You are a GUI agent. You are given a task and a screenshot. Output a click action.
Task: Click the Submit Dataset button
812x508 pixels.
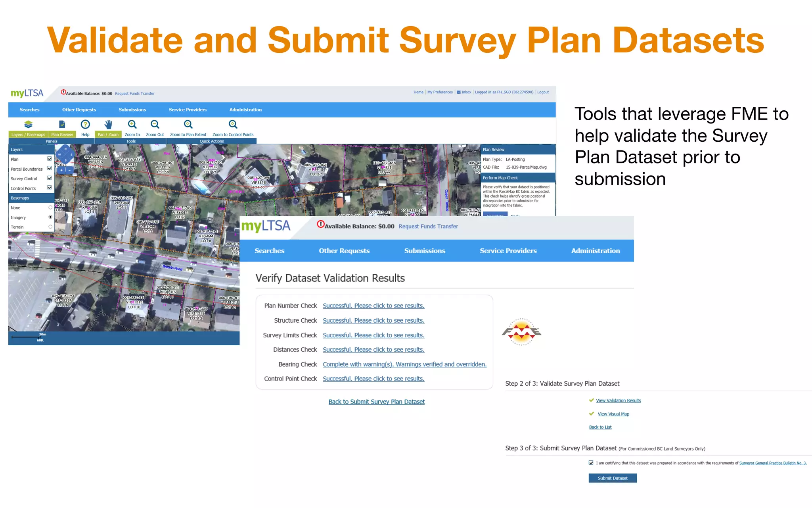(x=613, y=478)
